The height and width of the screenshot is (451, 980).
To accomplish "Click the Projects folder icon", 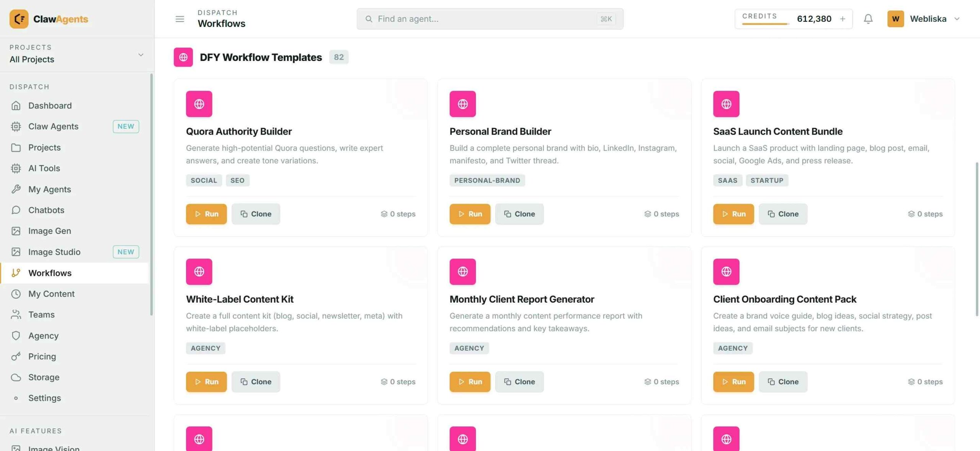I will [x=16, y=148].
